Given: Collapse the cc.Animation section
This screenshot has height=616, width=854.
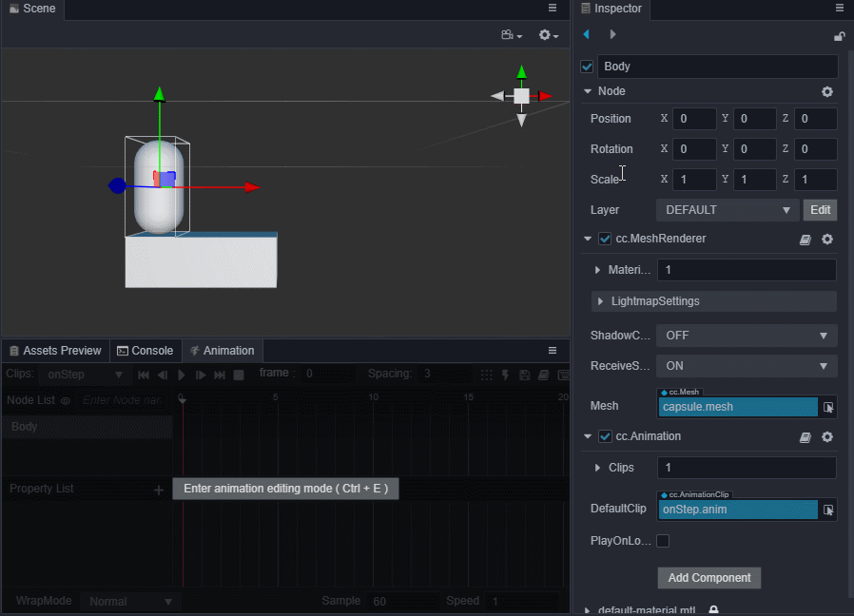Looking at the screenshot, I should (588, 436).
